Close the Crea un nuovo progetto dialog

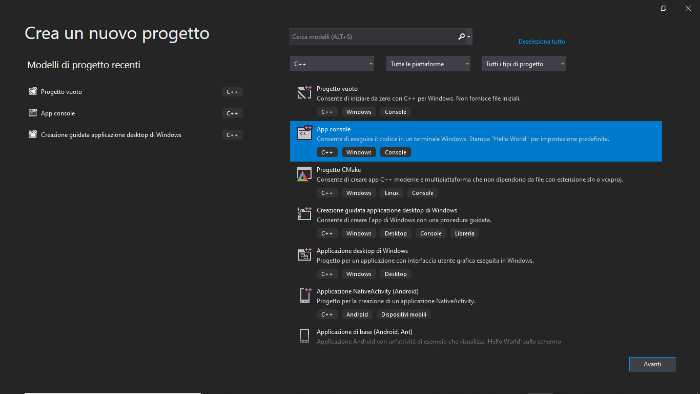(x=688, y=8)
